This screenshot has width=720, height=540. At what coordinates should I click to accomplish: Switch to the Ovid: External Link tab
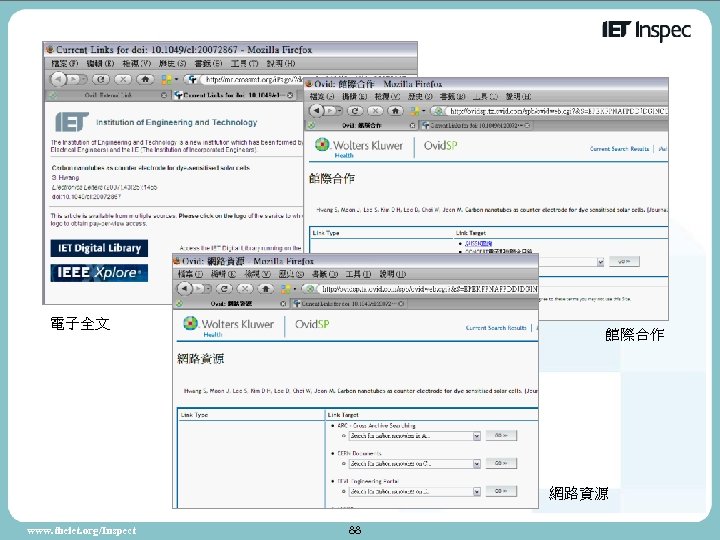(107, 95)
